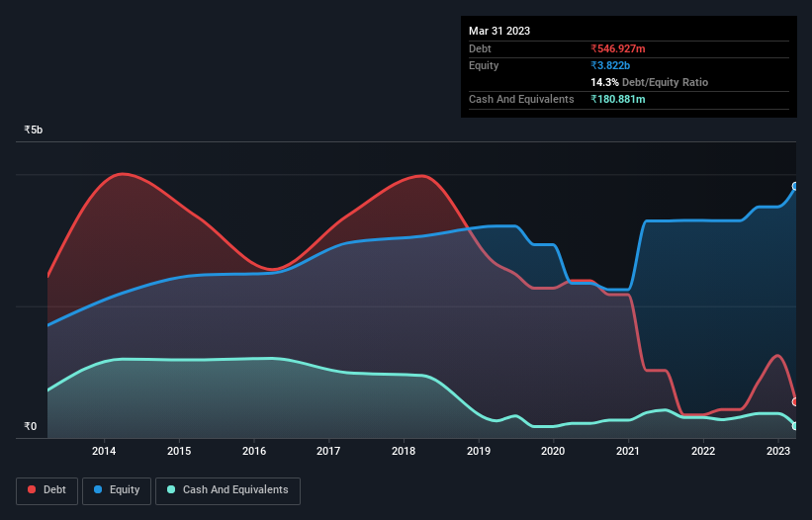The height and width of the screenshot is (520, 812).
Task: Click the 2023 x-axis label
Action: (777, 451)
